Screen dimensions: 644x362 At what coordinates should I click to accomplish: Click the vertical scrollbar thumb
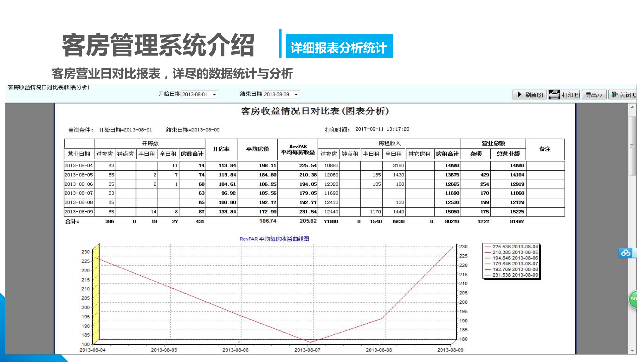[632, 146]
